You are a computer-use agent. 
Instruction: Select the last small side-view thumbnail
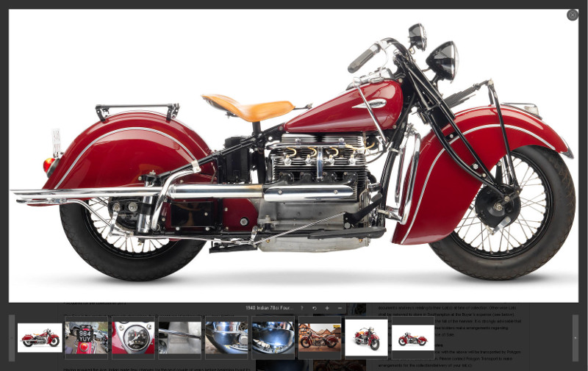(x=413, y=338)
